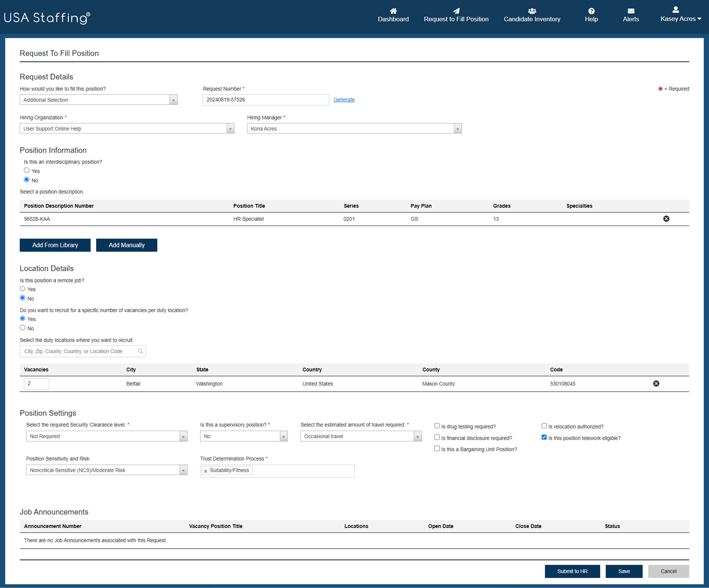Image resolution: width=709 pixels, height=588 pixels.
Task: Navigate to Candidate Inventory
Action: (531, 19)
